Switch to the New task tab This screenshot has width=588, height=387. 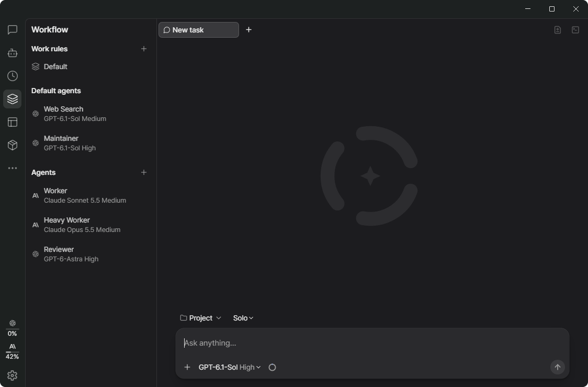(199, 30)
